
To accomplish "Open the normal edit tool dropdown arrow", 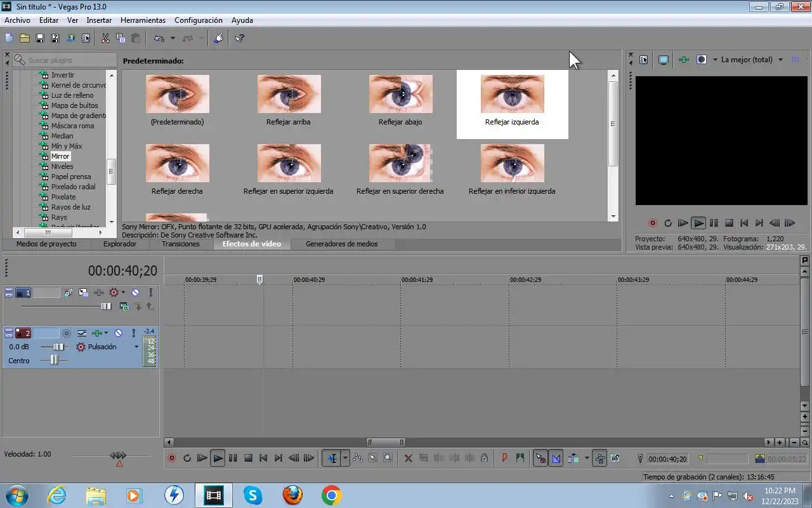I will point(345,458).
